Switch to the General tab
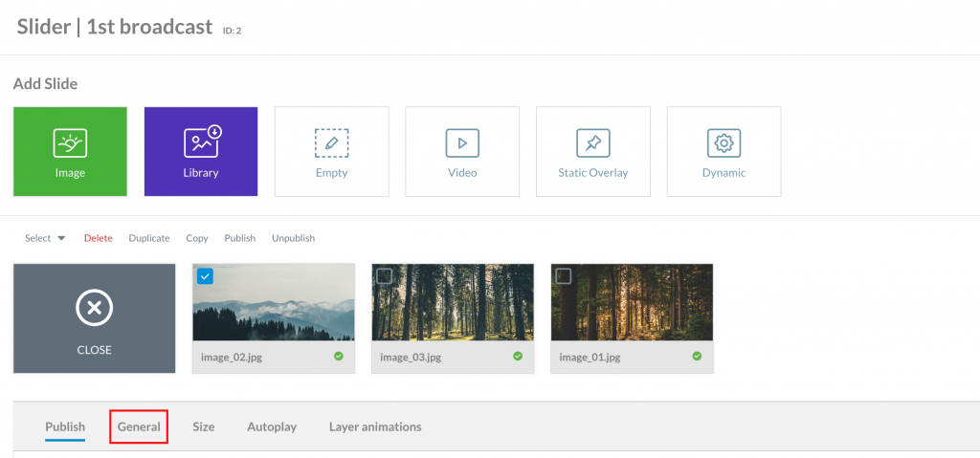This screenshot has height=458, width=980. tap(139, 426)
